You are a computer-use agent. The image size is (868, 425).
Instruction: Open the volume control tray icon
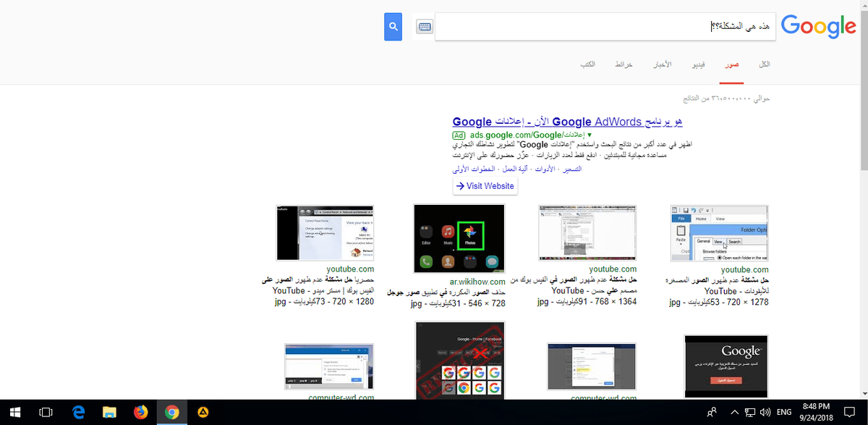pyautogui.click(x=765, y=412)
